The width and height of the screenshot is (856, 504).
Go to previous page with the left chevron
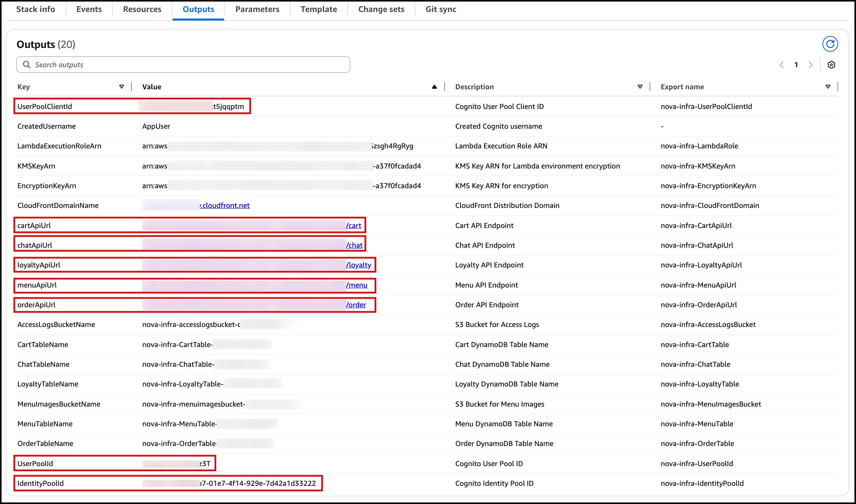coord(781,65)
